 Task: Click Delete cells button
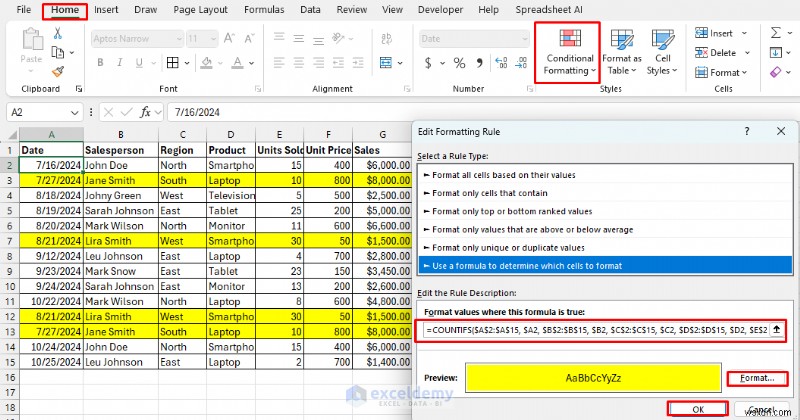point(722,53)
